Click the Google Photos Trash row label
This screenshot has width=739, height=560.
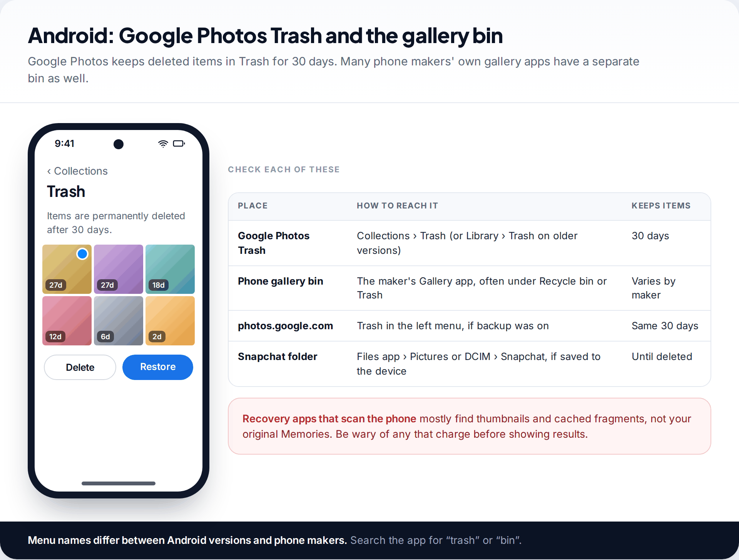pyautogui.click(x=274, y=243)
